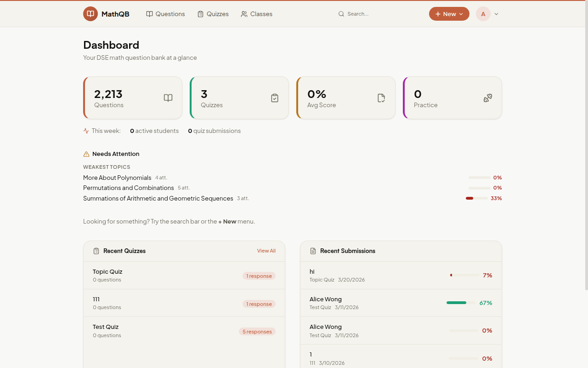Click the dumbbell icon on the Practice card
The image size is (588, 368).
click(x=487, y=98)
